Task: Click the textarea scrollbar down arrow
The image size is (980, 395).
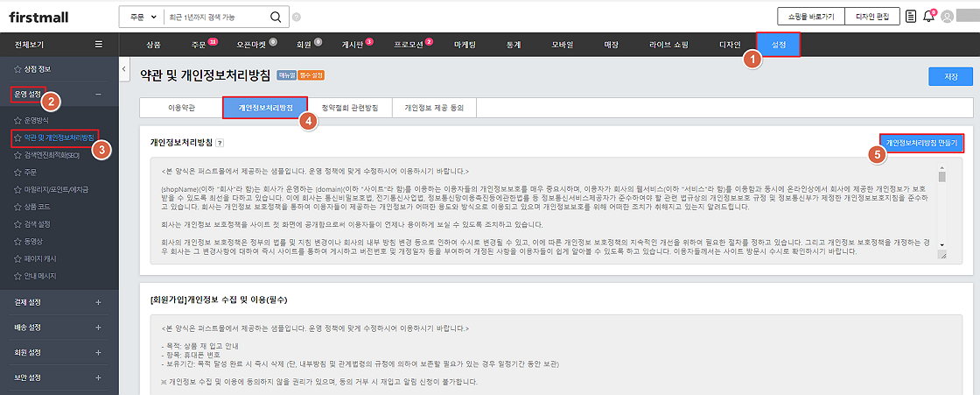Action: [941, 244]
